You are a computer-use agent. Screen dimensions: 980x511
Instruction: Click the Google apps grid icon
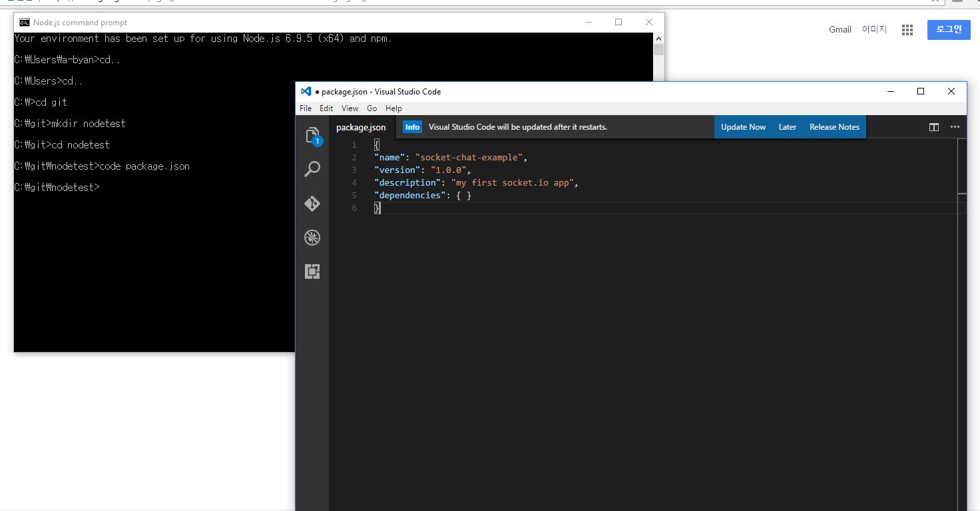[x=907, y=30]
